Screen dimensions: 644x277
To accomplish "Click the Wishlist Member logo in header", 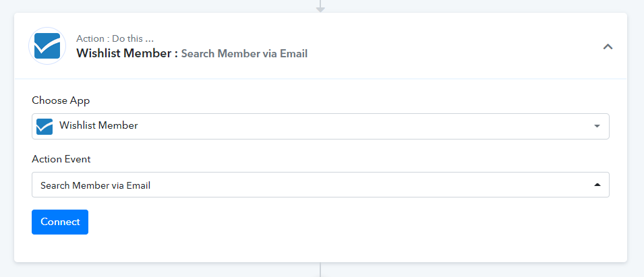I will 47,46.
